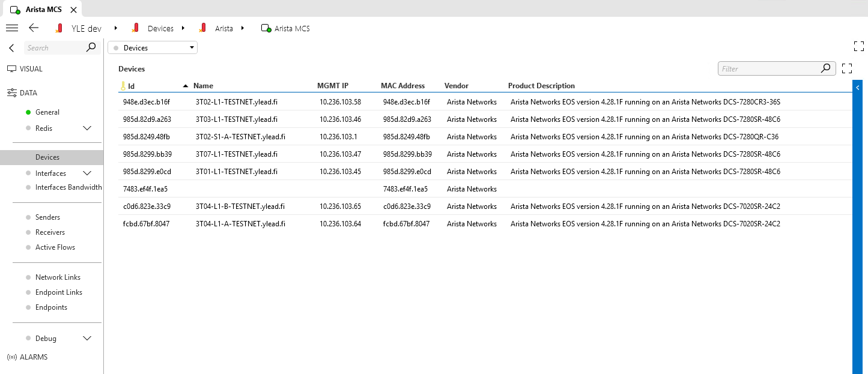Select Id cell 7483.ef4f.1ea5
This screenshot has width=868, height=374.
tap(145, 189)
